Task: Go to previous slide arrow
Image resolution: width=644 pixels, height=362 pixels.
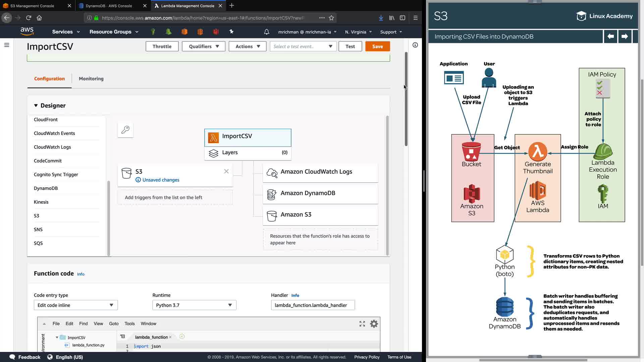Action: click(x=610, y=37)
